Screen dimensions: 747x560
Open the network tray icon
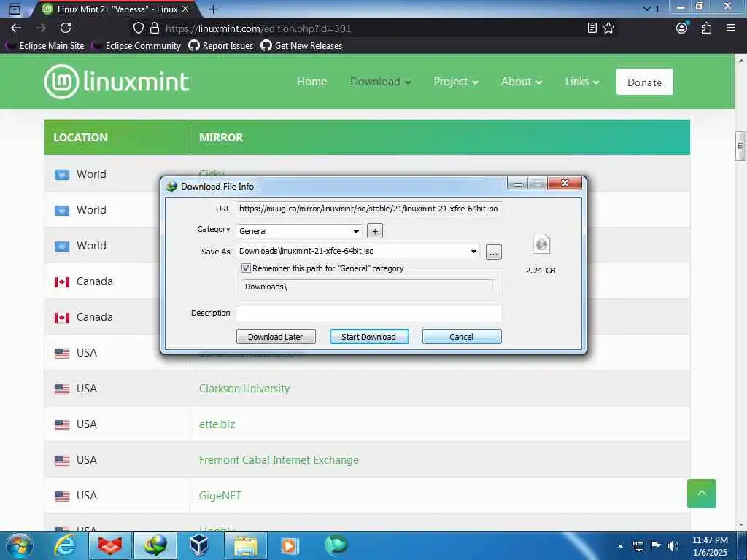click(x=638, y=546)
